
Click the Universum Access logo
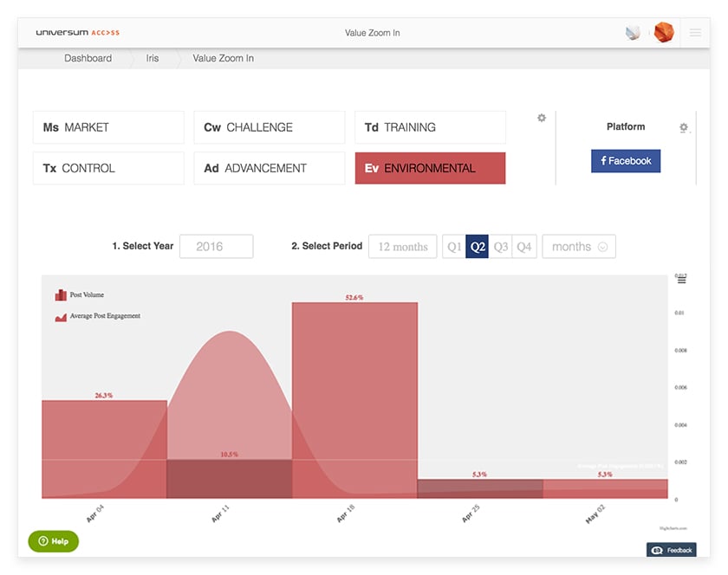77,33
